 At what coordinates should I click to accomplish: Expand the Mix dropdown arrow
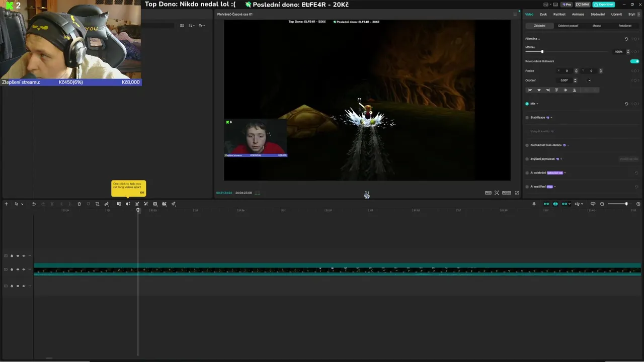coord(537,104)
